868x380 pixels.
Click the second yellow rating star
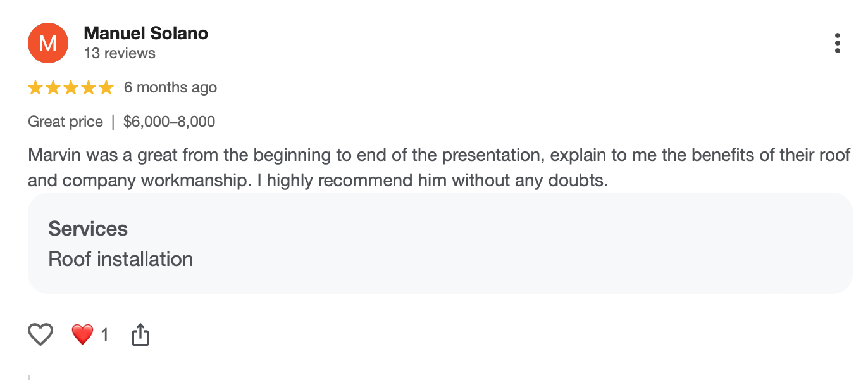[x=53, y=87]
